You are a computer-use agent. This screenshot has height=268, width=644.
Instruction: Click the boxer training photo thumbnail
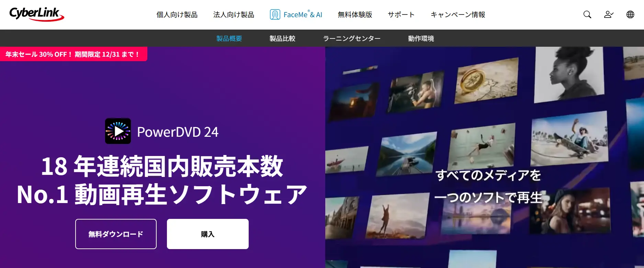(x=415, y=91)
